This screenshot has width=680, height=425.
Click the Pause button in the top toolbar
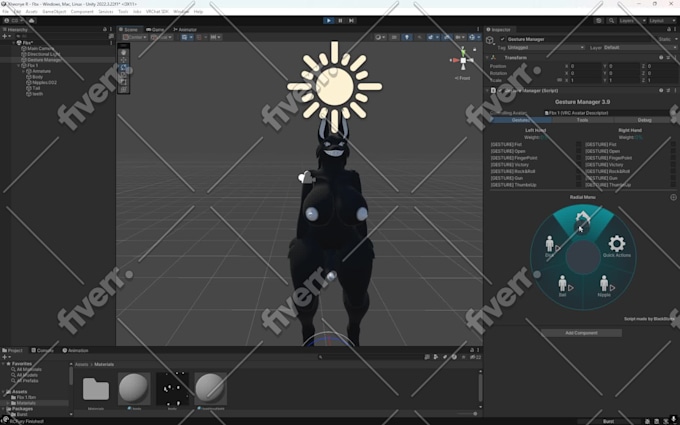click(340, 20)
